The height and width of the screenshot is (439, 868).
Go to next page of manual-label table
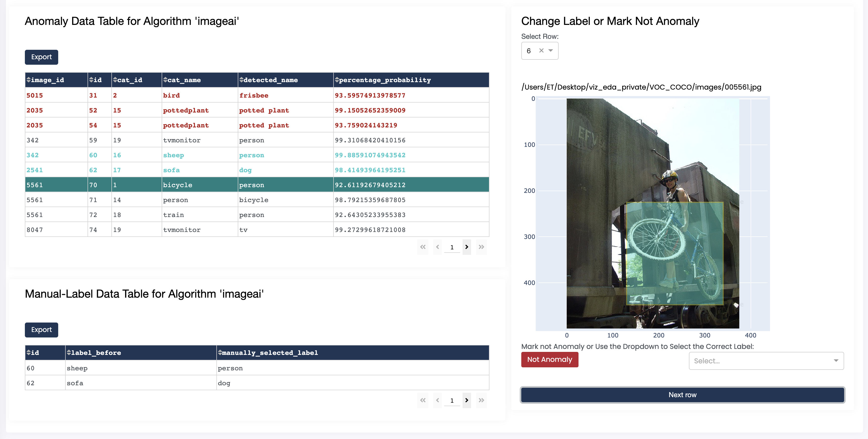pyautogui.click(x=466, y=400)
